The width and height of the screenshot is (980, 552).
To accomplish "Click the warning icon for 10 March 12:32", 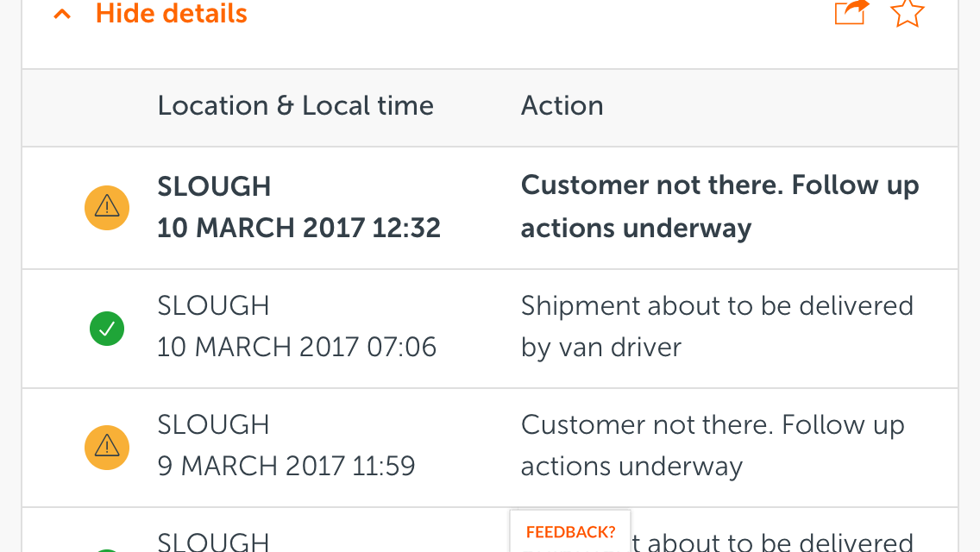I will point(107,208).
